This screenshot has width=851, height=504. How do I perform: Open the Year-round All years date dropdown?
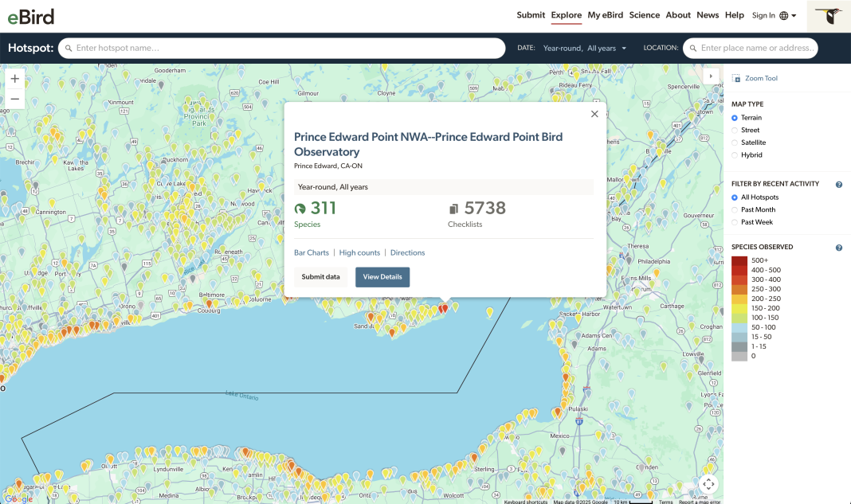pyautogui.click(x=583, y=48)
